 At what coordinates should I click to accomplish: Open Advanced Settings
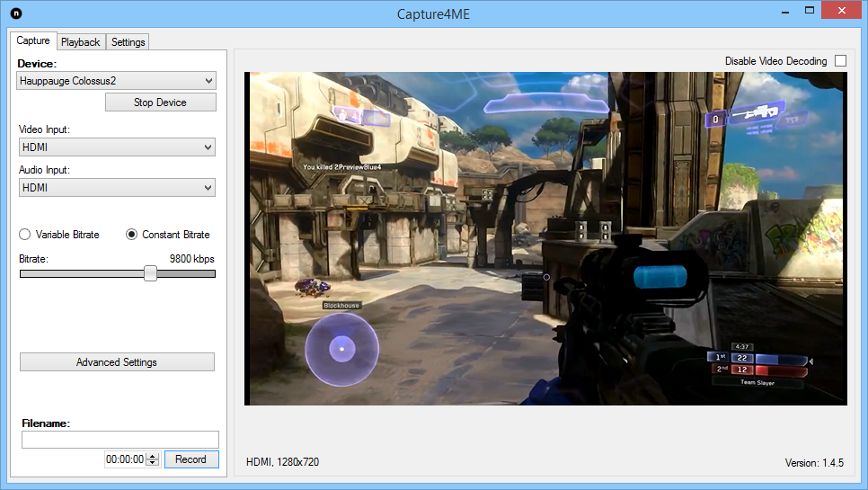[x=117, y=362]
